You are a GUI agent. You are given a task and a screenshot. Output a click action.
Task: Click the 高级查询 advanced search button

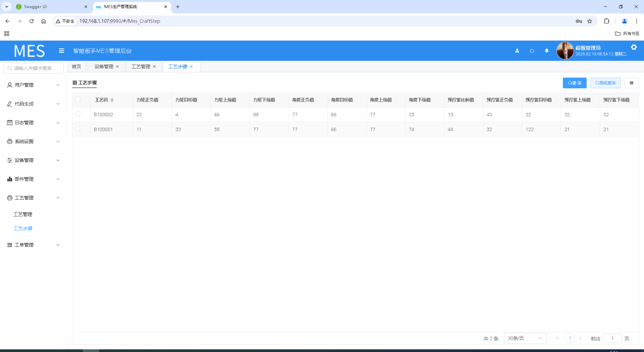coord(605,83)
